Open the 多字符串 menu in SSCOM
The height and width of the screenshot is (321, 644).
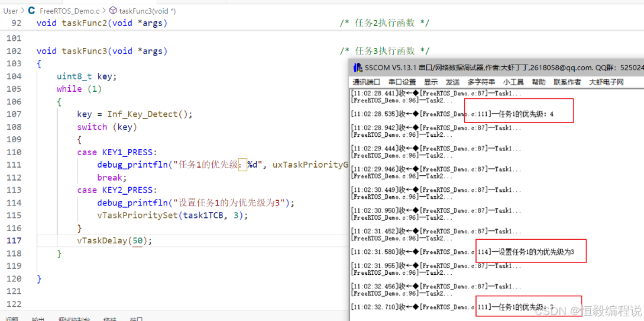481,82
